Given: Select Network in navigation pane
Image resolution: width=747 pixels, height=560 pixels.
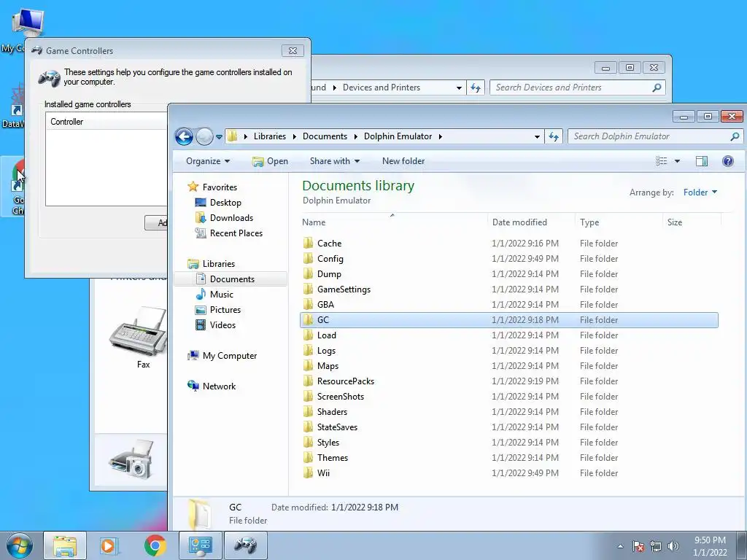Looking at the screenshot, I should 212,386.
